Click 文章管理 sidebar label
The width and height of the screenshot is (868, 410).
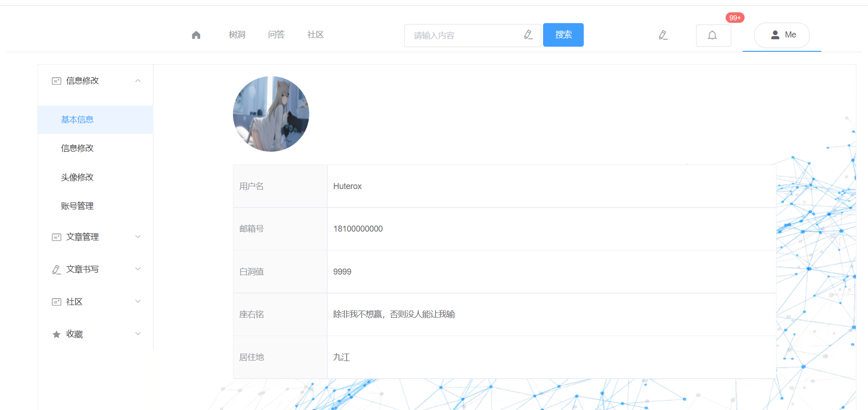click(x=82, y=237)
